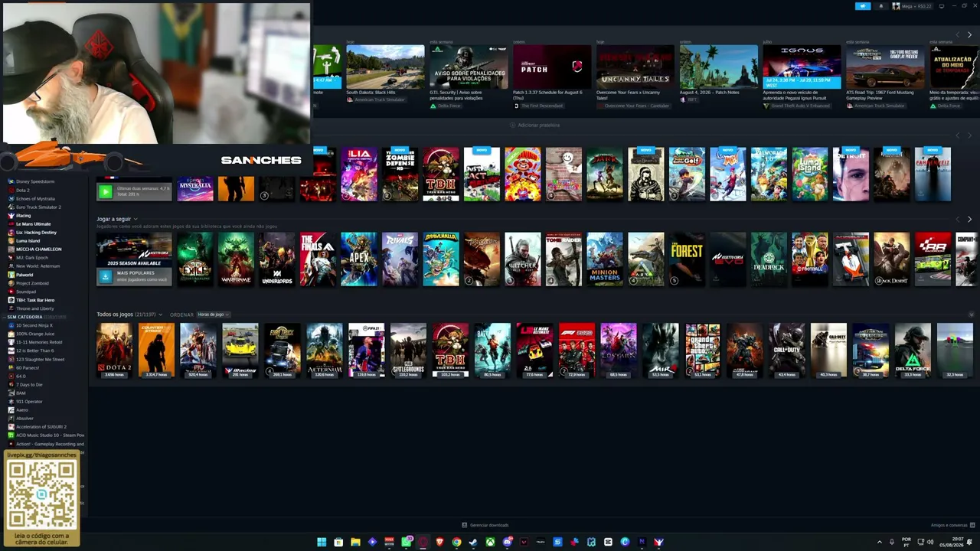980x551 pixels.
Task: Click the ORDENAR label
Action: click(181, 315)
